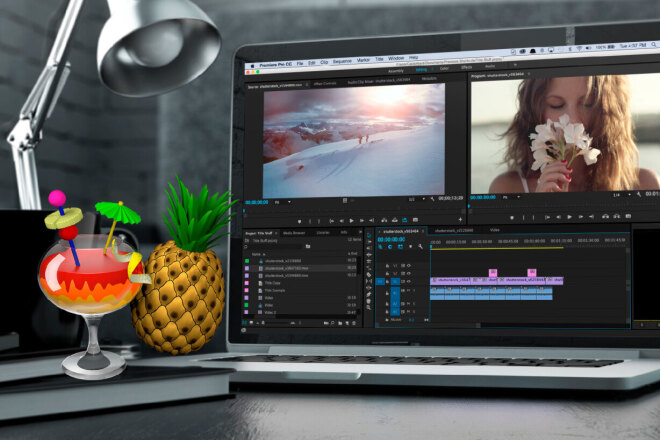Switch to Effects workspace tab
Viewport: 660px width, 440px height.
(466, 67)
